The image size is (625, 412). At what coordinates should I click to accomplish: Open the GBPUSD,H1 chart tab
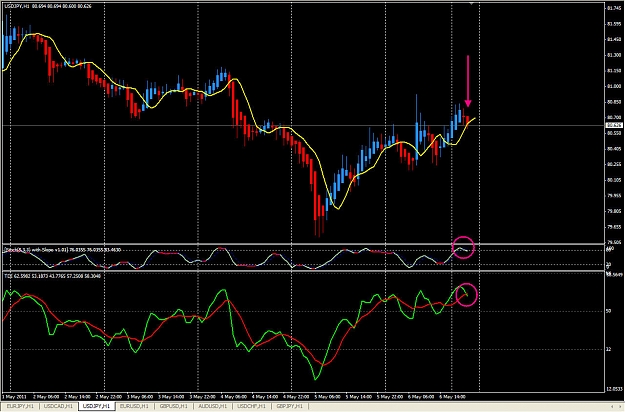click(x=174, y=406)
